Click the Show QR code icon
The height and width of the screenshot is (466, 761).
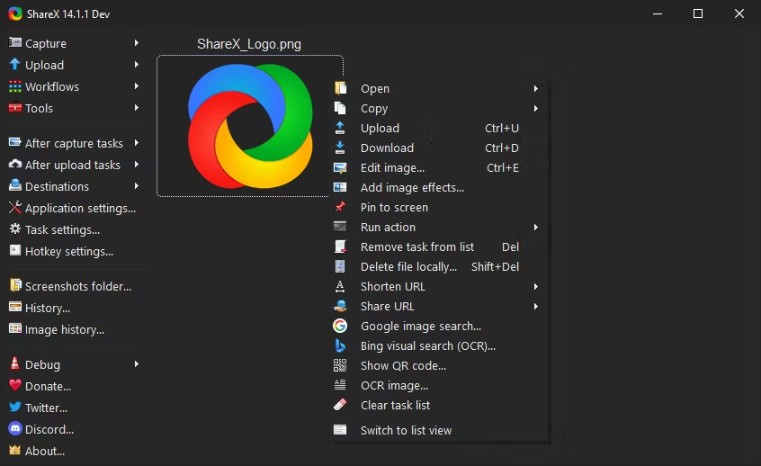tap(340, 366)
